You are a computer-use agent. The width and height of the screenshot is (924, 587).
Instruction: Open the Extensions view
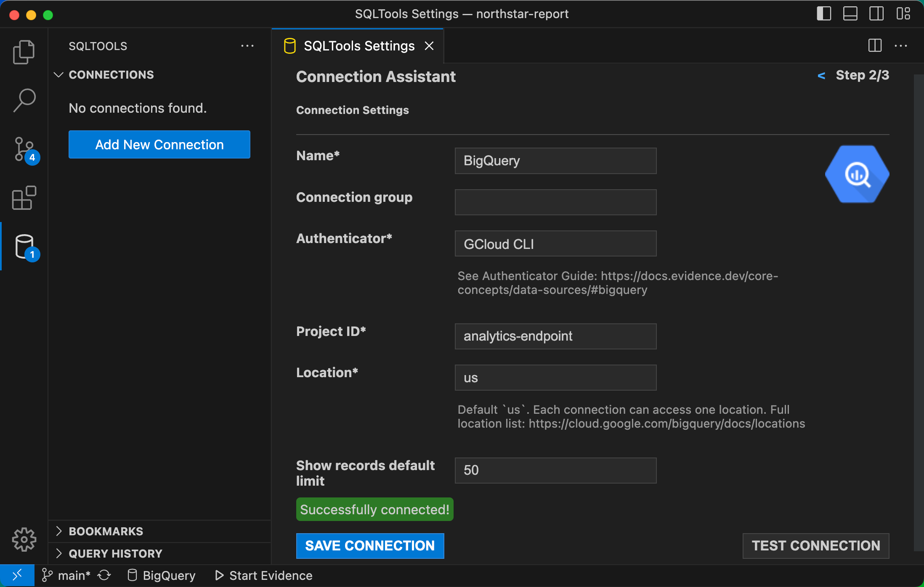pyautogui.click(x=24, y=198)
